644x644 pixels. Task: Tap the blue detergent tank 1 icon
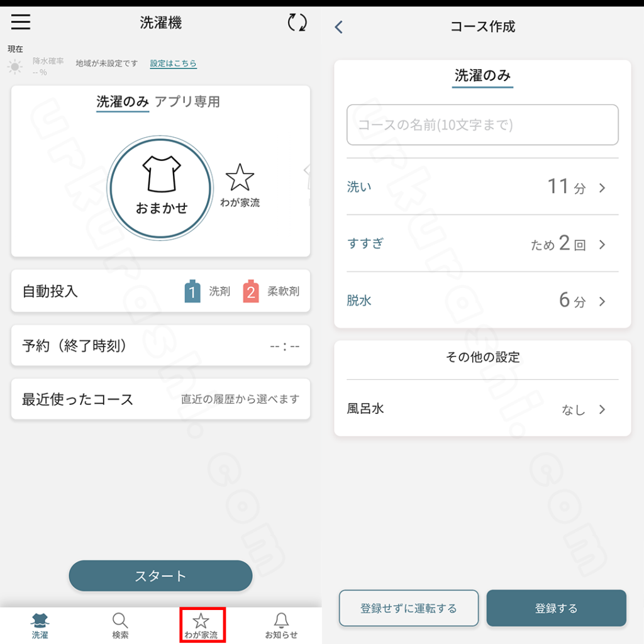click(x=192, y=291)
